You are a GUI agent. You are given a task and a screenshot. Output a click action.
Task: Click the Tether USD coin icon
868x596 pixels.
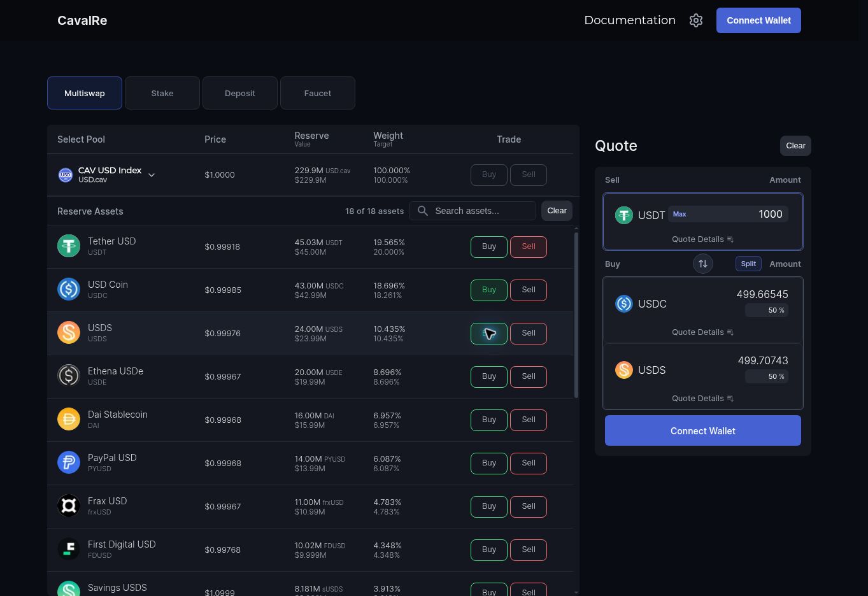point(69,246)
